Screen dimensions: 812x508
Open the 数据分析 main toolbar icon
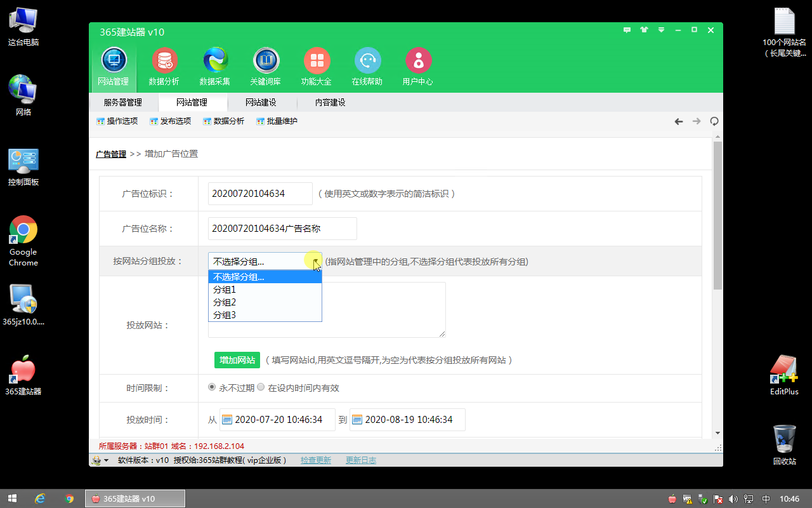click(164, 66)
